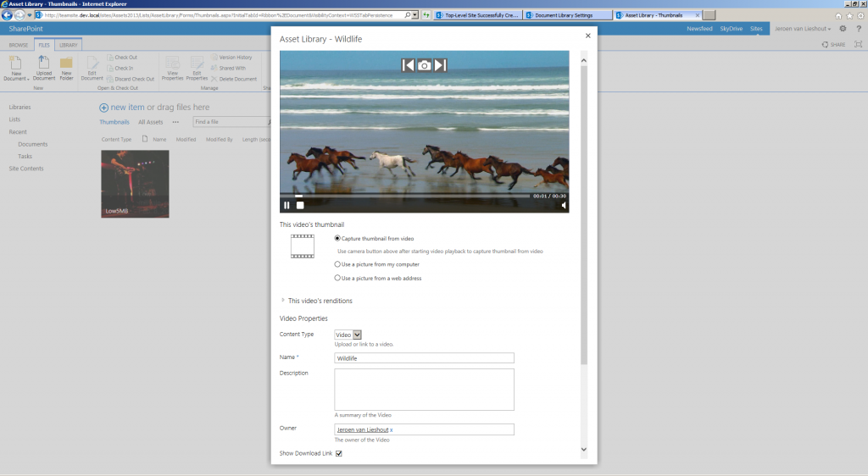This screenshot has height=476, width=868.
Task: Click into the Description text area
Action: tap(424, 390)
